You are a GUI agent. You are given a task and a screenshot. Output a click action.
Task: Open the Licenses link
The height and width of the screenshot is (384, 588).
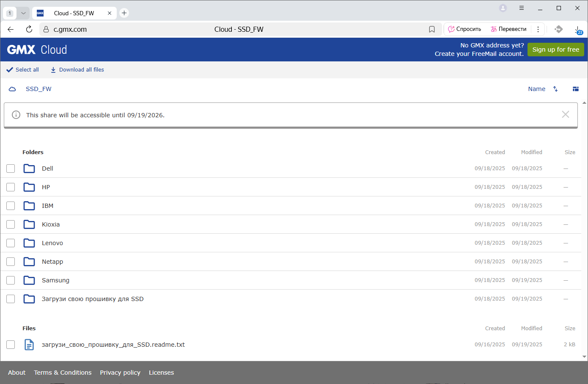[x=161, y=373]
